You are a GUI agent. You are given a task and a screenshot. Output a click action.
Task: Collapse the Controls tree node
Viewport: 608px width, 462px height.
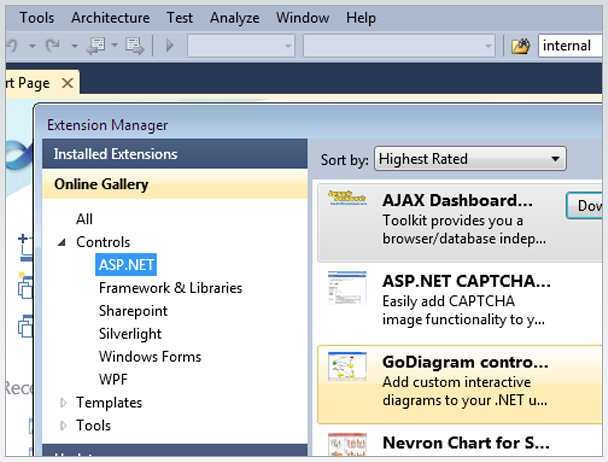point(62,242)
